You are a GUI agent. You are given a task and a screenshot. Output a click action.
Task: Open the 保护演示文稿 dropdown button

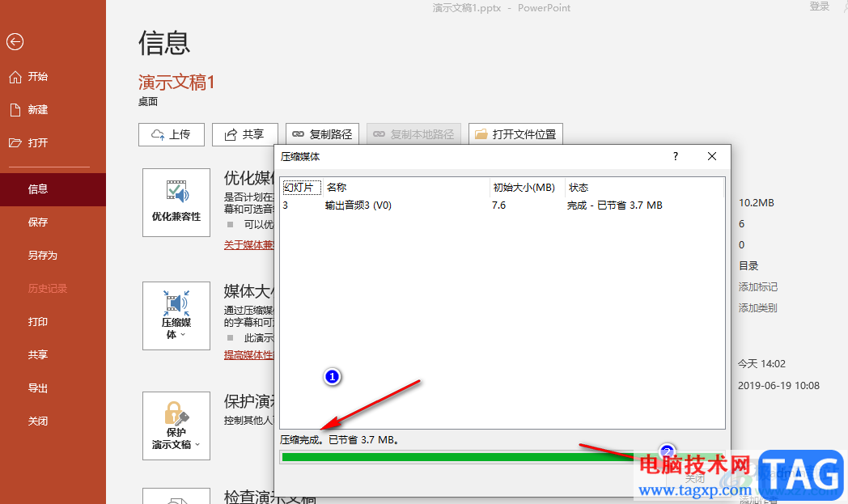pos(176,426)
